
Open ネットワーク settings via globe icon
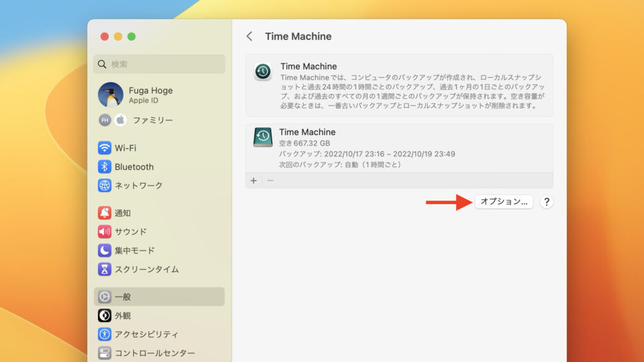[104, 185]
